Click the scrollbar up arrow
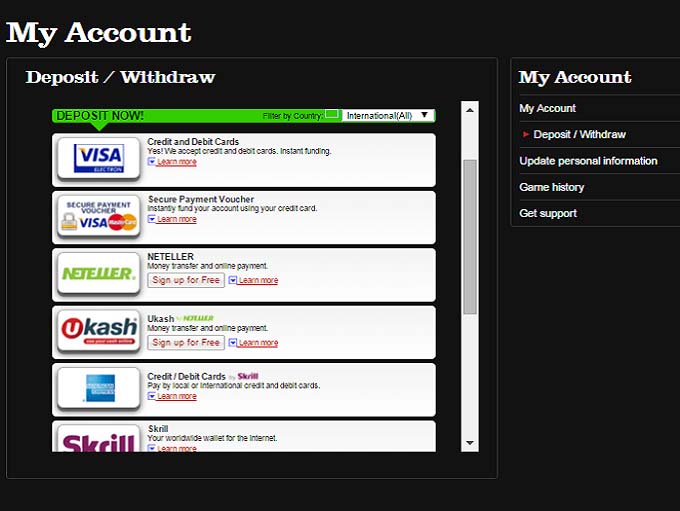This screenshot has width=680, height=511. point(470,108)
